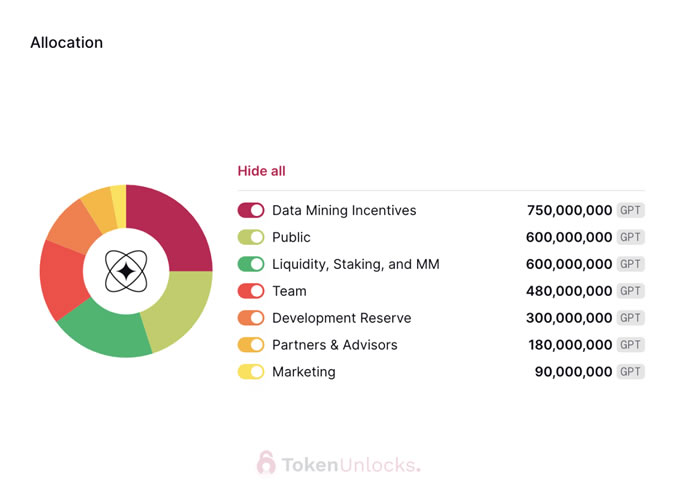Toggle the Development Reserve switch
Screen dimensions: 700x504
coord(251,318)
